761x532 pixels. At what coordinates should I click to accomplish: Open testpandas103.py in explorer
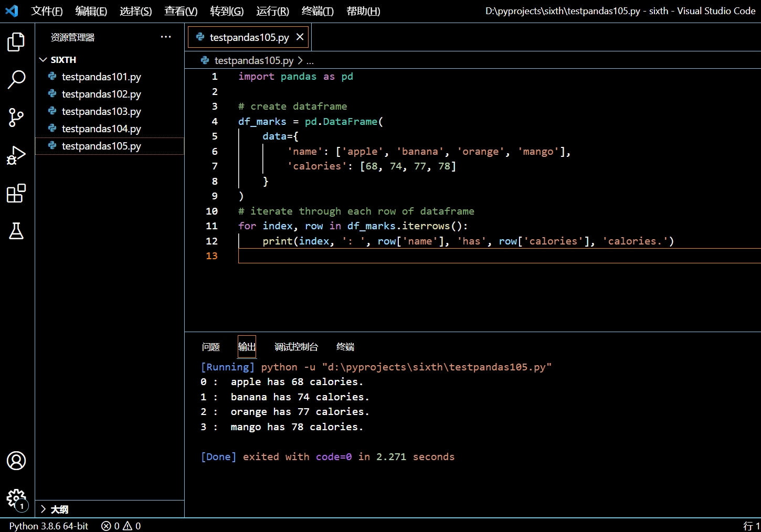110,111
